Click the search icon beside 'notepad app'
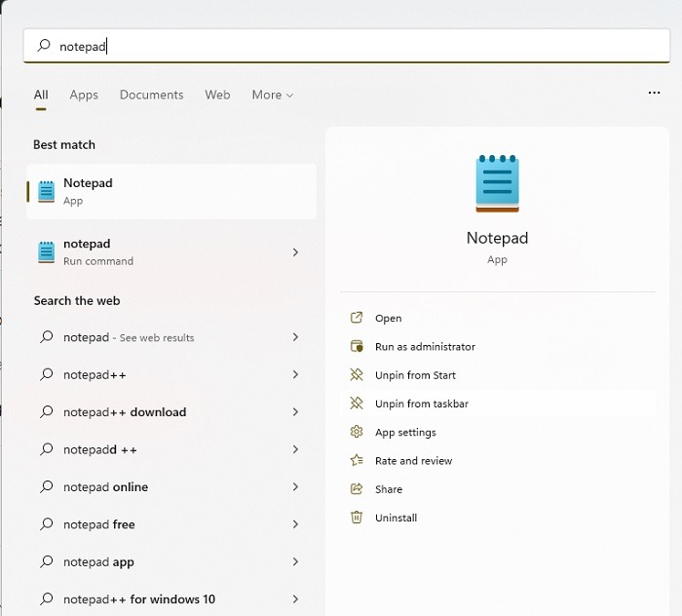This screenshot has height=616, width=682. pos(47,561)
